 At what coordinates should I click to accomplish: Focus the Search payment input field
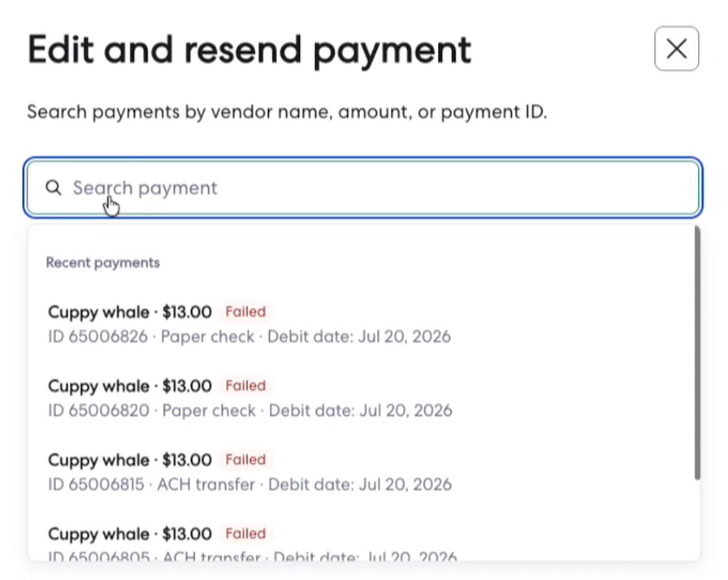point(363,188)
